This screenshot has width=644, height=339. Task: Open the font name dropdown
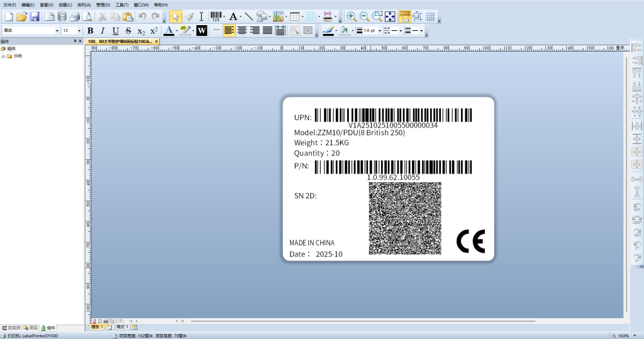[x=57, y=30]
